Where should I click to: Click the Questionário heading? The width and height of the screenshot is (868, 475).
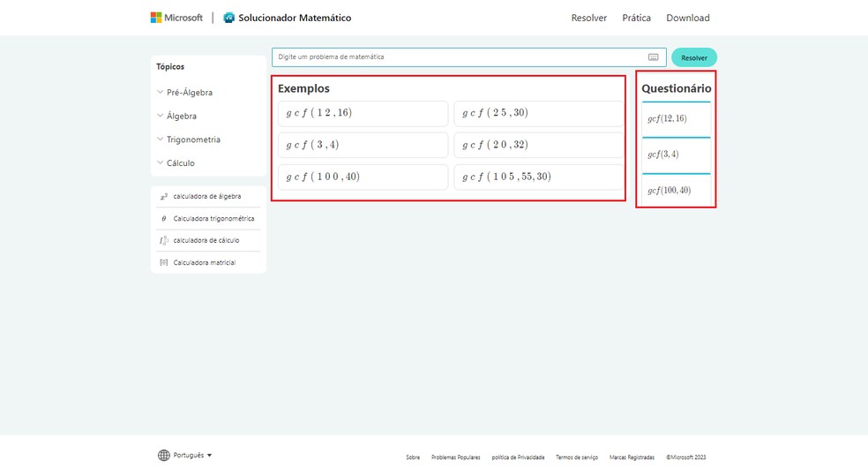676,88
